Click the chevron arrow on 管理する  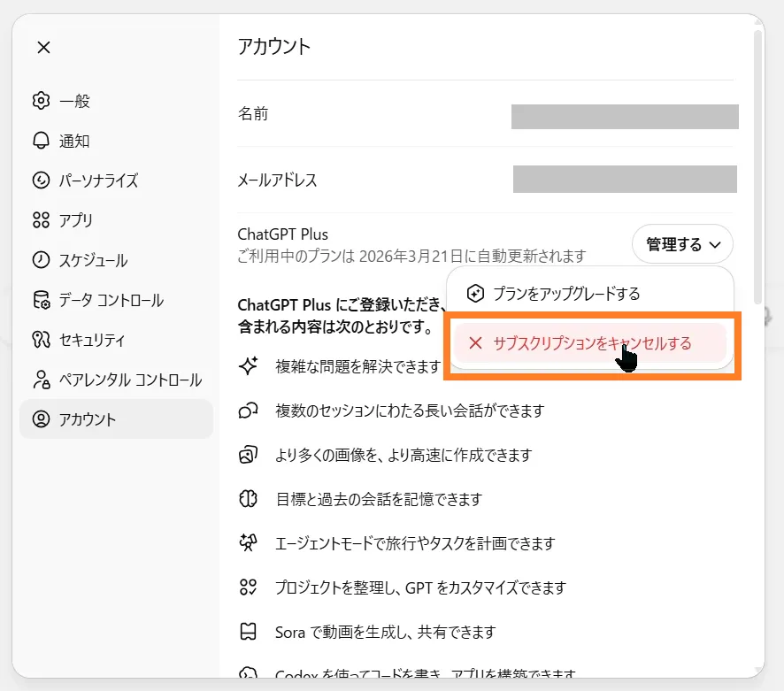point(716,245)
